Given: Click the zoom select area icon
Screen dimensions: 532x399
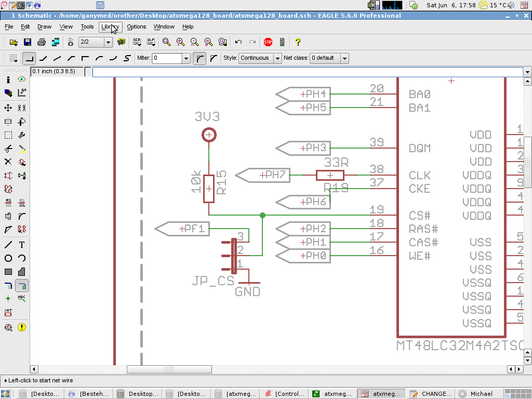Looking at the screenshot, I should pos(222,42).
